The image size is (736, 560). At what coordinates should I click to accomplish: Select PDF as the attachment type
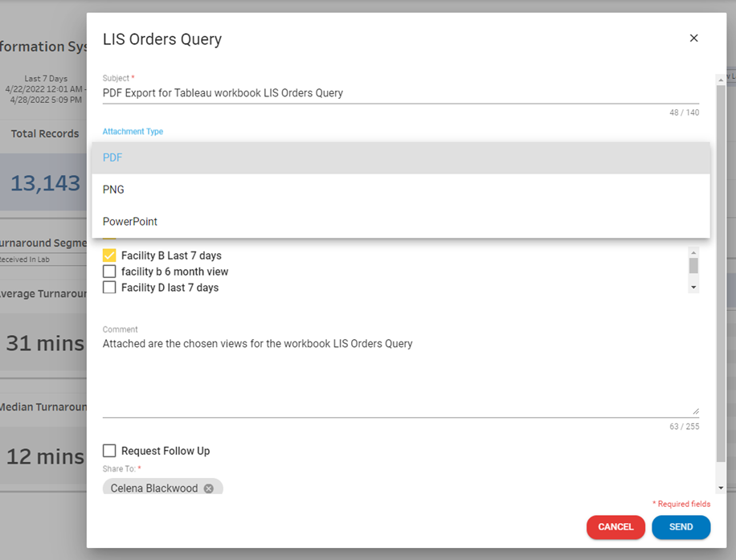point(112,157)
